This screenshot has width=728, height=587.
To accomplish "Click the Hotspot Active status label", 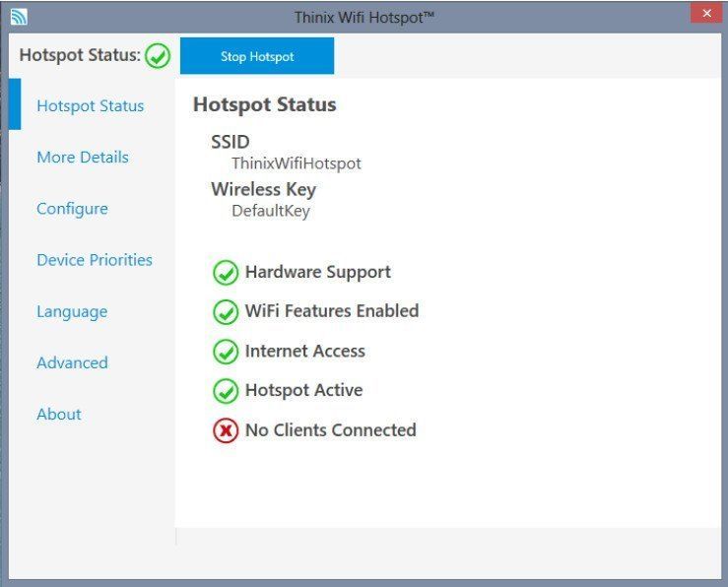I will tap(303, 390).
